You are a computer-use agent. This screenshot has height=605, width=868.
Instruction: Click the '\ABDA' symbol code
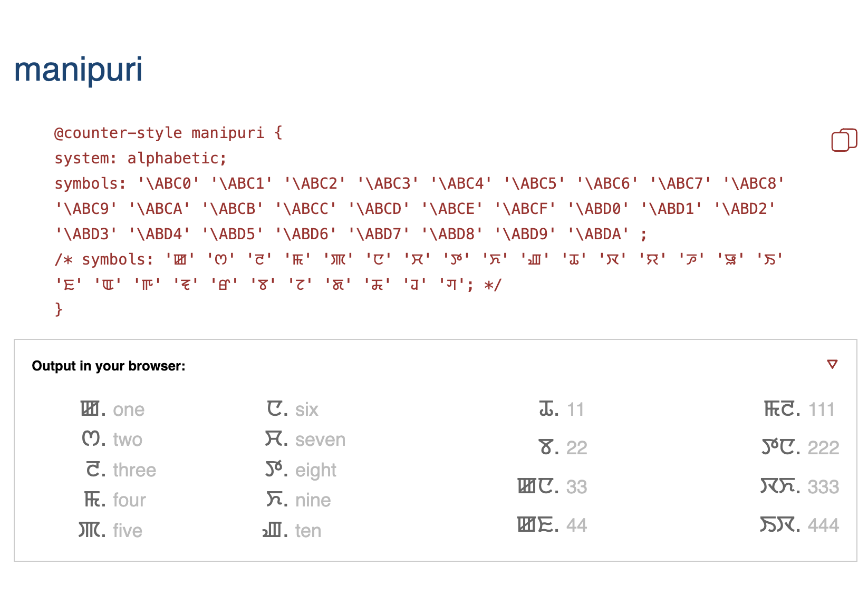[x=598, y=234]
